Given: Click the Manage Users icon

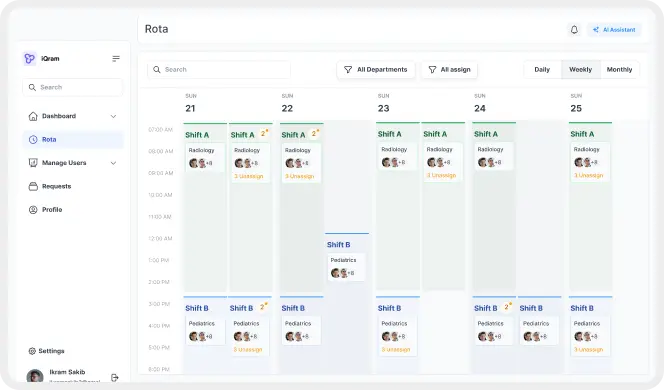Looking at the screenshot, I should [33, 163].
